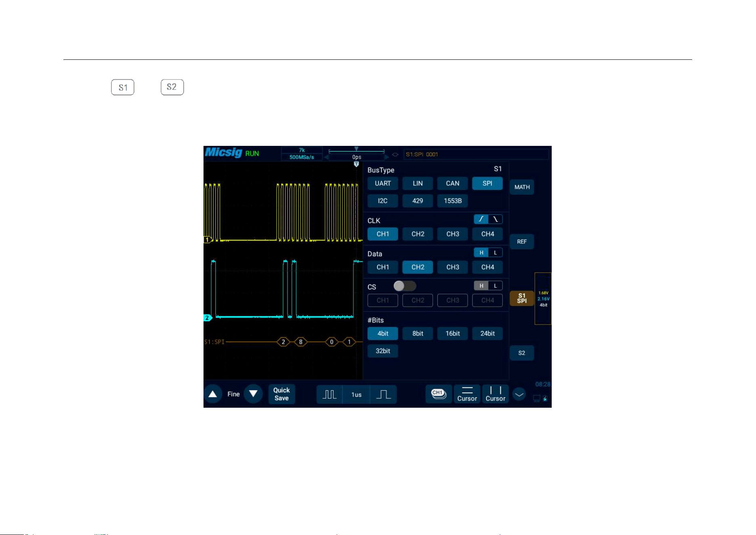756x535 pixels.
Task: Open the REF channel menu
Action: [x=522, y=242]
